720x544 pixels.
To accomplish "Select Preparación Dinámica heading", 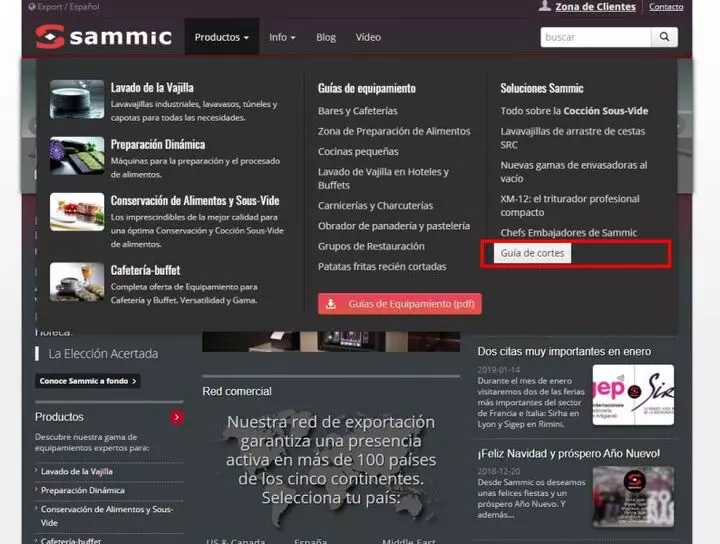I will click(158, 144).
